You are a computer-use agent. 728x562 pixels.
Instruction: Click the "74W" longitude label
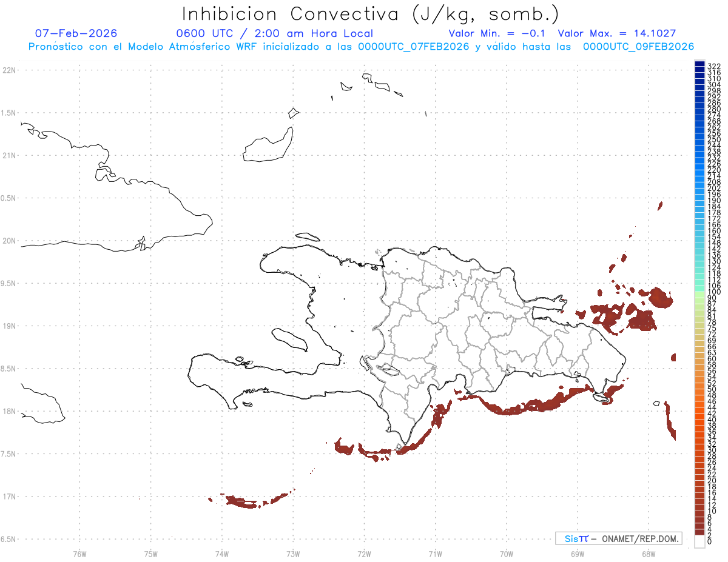tap(222, 554)
